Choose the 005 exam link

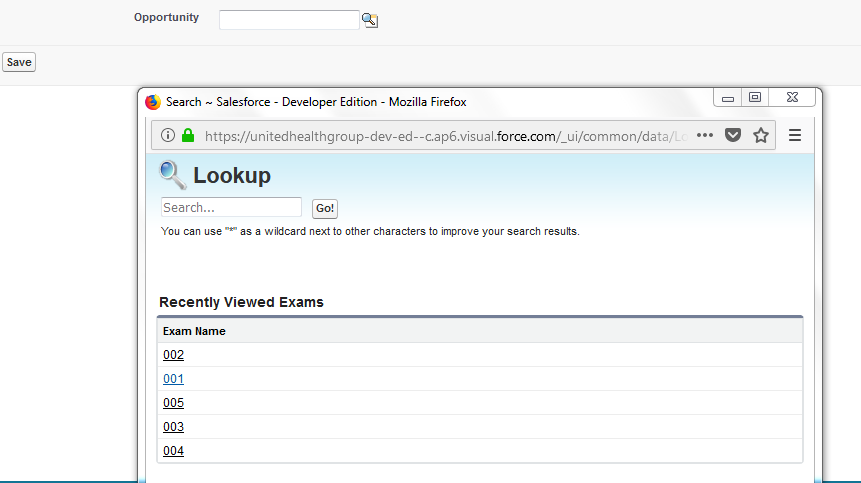pos(173,403)
